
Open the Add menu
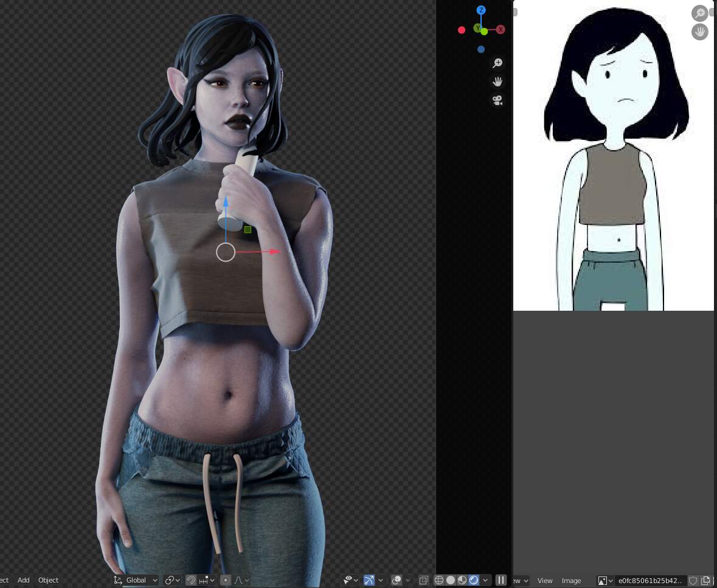pyautogui.click(x=23, y=580)
